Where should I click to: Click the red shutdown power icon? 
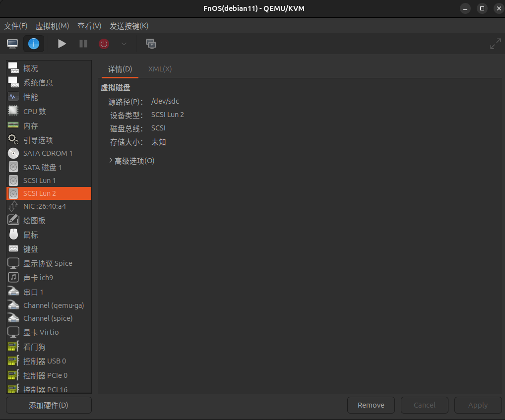(x=104, y=44)
